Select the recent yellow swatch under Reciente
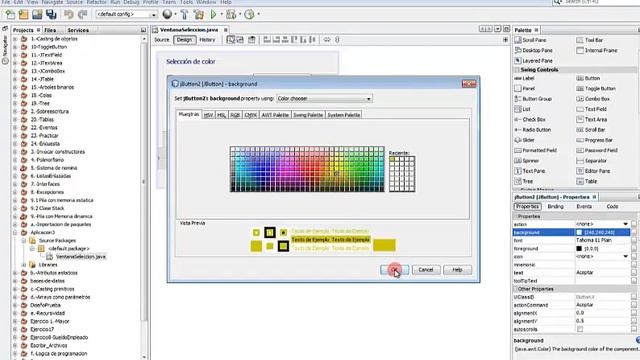 (392, 159)
